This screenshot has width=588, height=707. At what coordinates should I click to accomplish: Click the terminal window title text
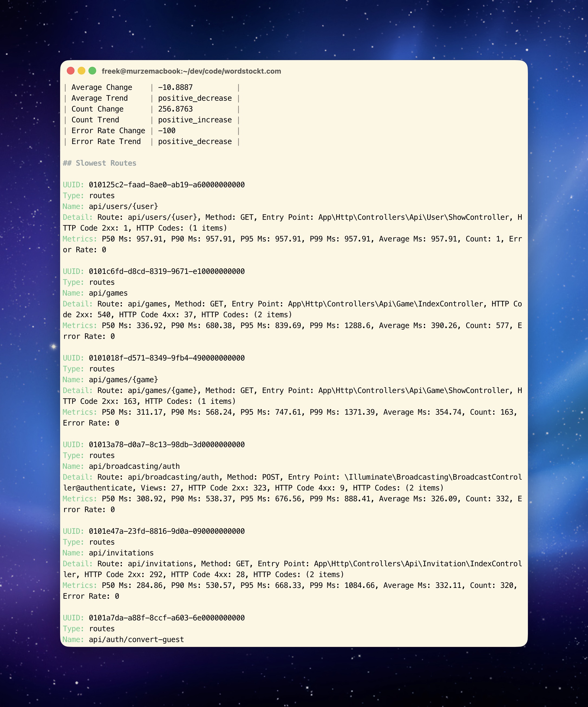(x=191, y=71)
